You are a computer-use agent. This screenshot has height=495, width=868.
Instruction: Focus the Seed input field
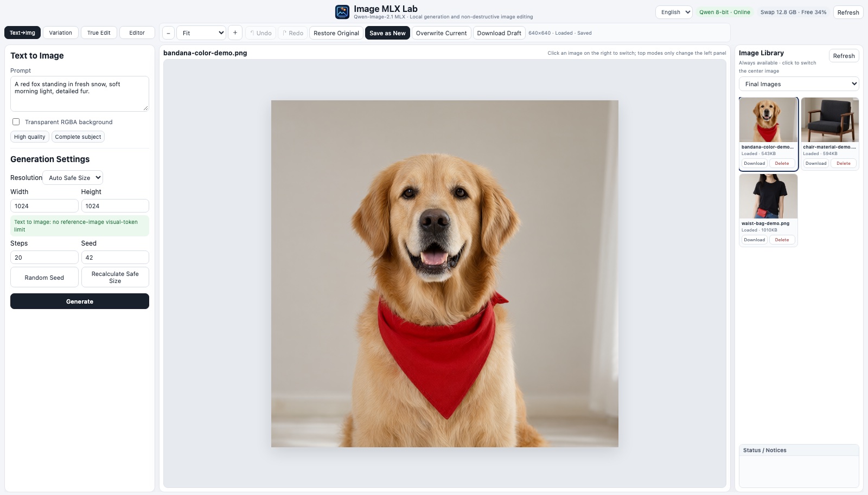tap(115, 258)
